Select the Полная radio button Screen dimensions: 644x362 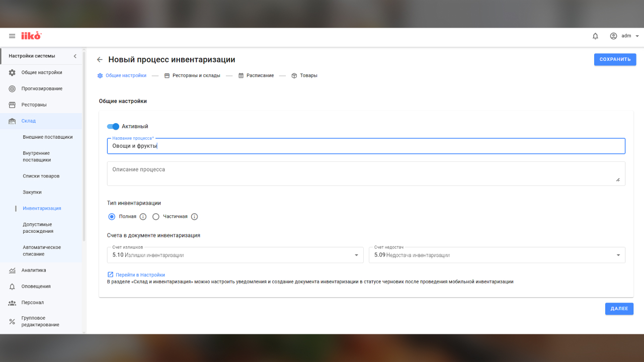(x=112, y=217)
